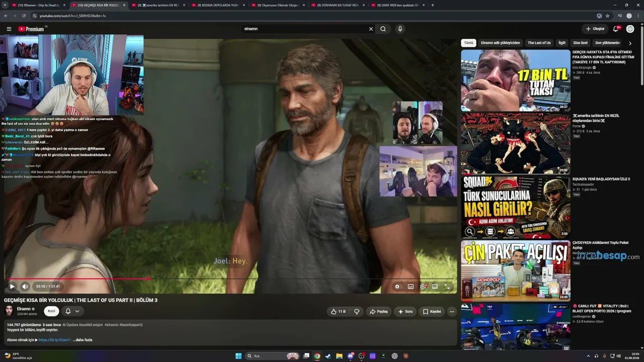Open the ÇİN PAKET AÇILIŞI thumbnail
The height and width of the screenshot is (362, 644).
pos(516,270)
